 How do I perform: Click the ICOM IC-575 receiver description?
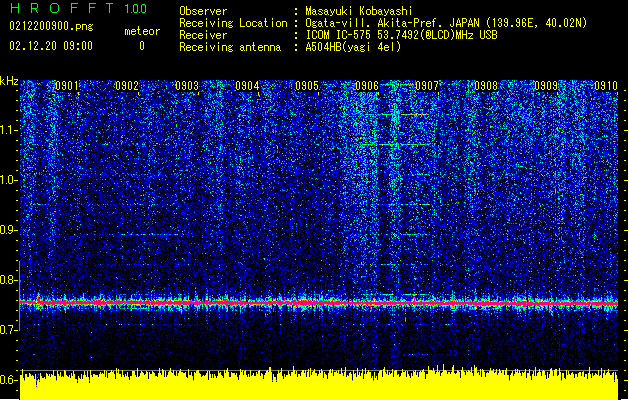tap(402, 35)
